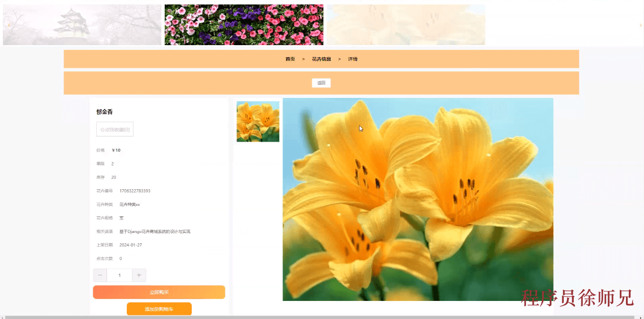Select 详情 in the breadcrumb navigation
This screenshot has width=644, height=319.
352,58
